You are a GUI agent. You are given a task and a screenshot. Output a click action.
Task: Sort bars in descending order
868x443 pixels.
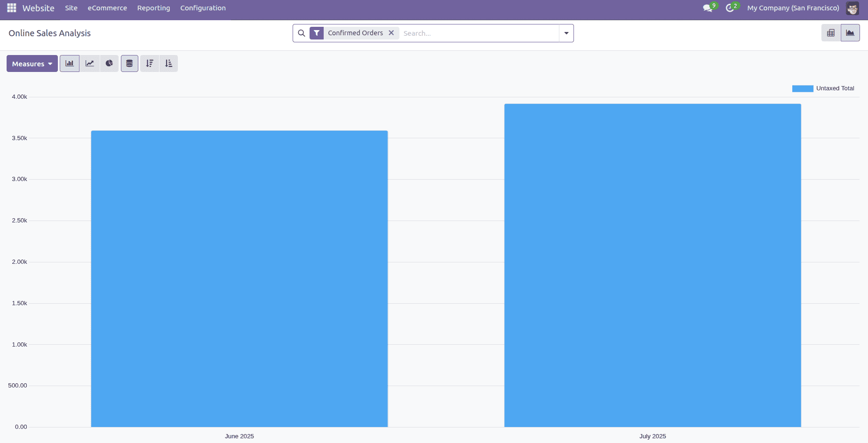pyautogui.click(x=150, y=63)
